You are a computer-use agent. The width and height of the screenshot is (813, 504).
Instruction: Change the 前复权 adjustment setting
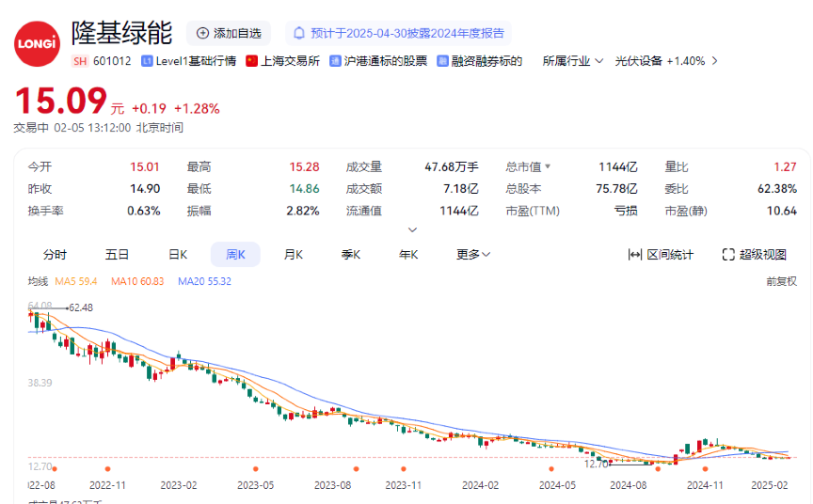781,281
